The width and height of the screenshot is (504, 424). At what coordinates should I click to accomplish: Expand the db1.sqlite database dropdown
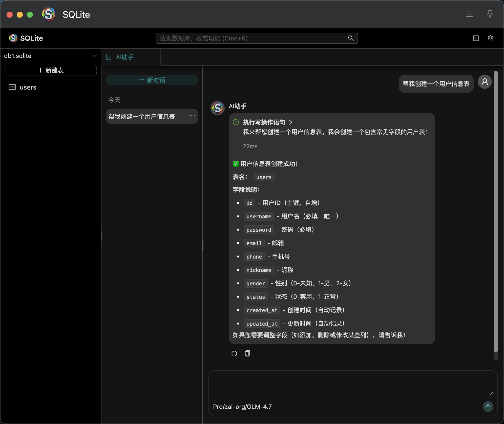click(x=94, y=56)
